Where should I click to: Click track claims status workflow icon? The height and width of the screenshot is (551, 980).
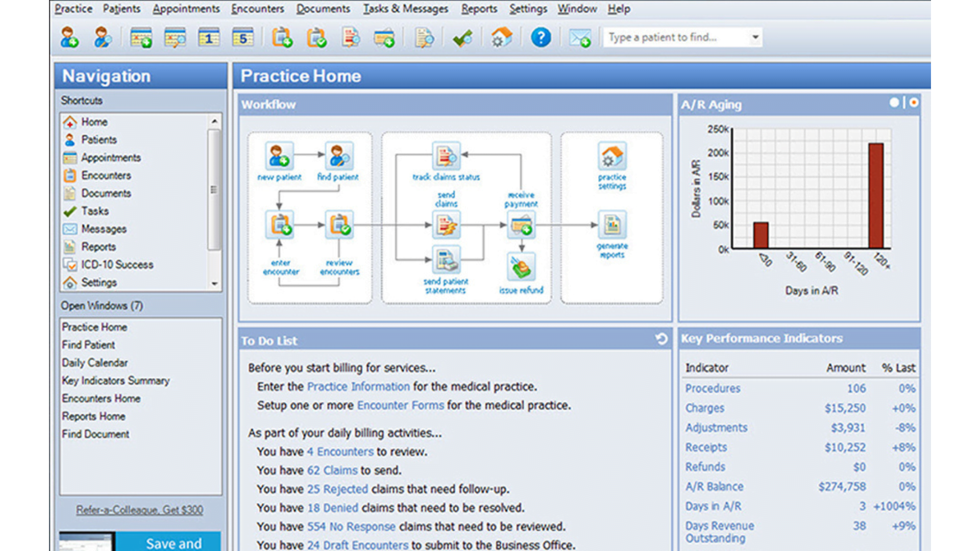click(x=446, y=156)
